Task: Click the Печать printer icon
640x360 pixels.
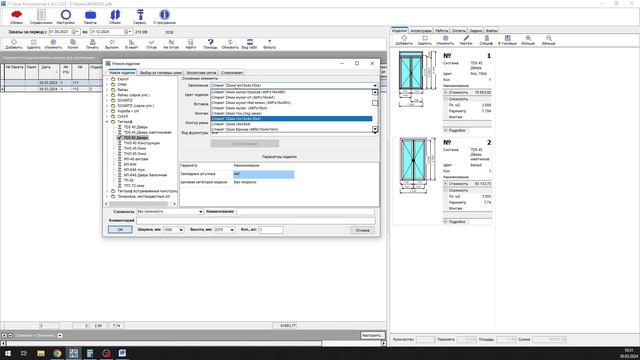Action: point(92,44)
